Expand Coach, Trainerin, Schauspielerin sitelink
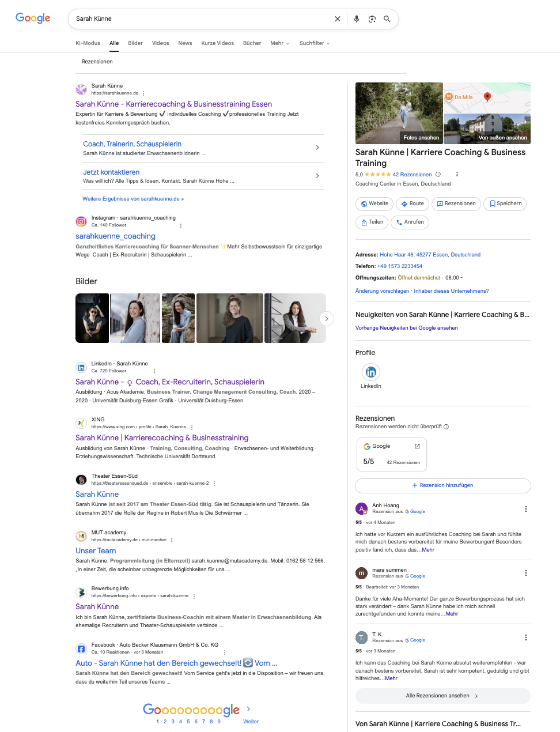 317,148
